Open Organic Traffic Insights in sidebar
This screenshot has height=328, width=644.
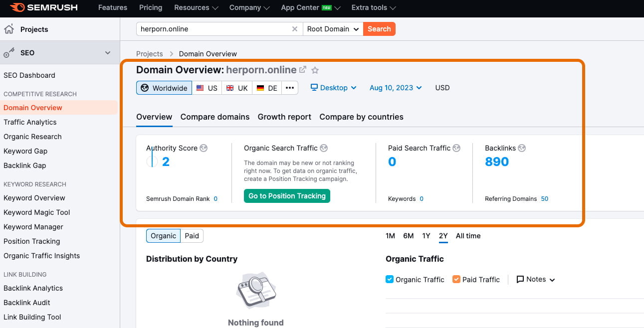pos(42,256)
